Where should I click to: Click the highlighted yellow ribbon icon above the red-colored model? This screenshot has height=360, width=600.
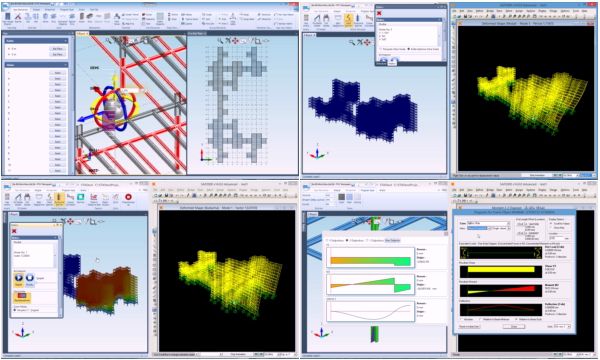pyautogui.click(x=59, y=198)
